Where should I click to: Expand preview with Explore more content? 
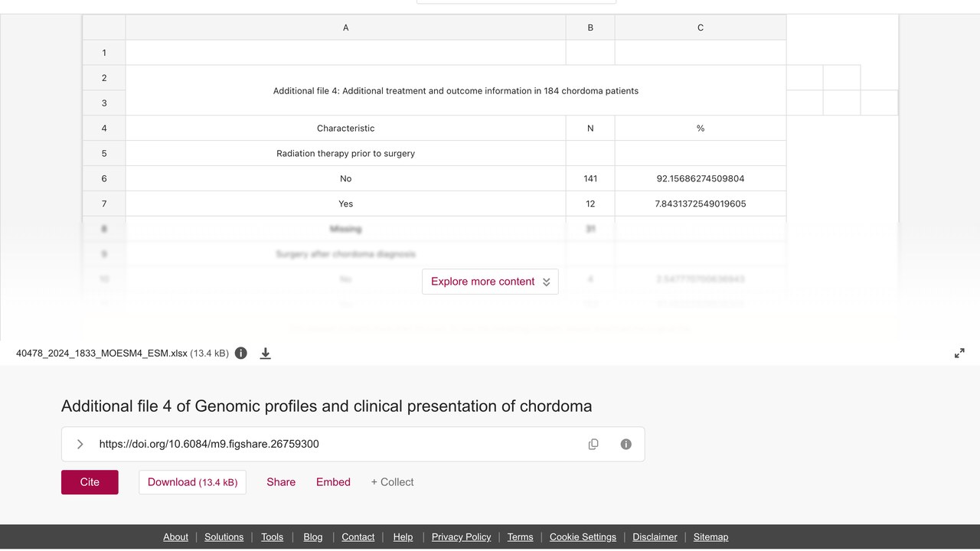pyautogui.click(x=490, y=282)
